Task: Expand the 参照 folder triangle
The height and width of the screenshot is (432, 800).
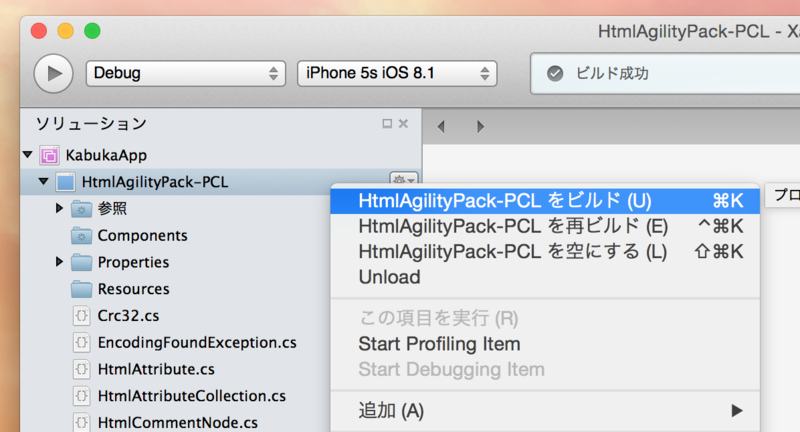Action: tap(60, 208)
